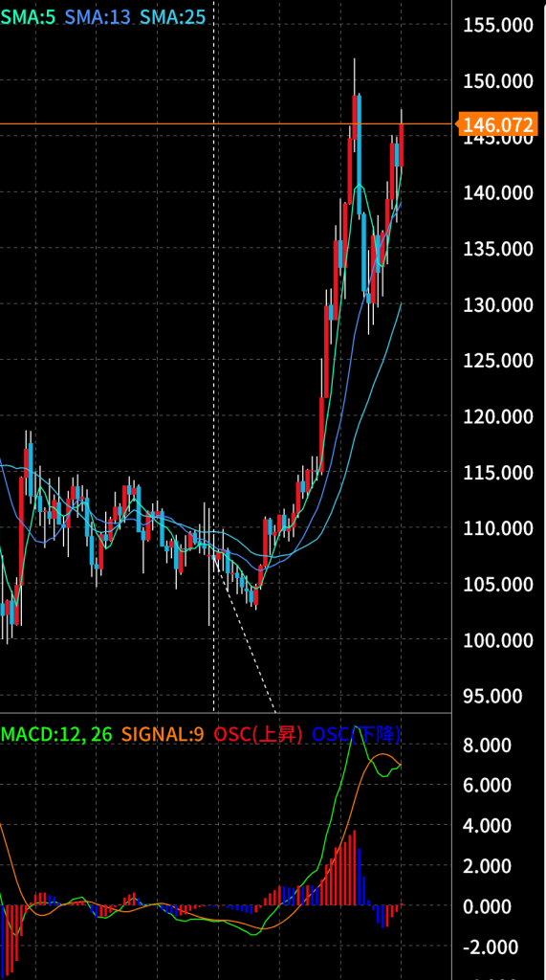Click the divider between price and MACD panels
This screenshot has height=980, width=546.
pyautogui.click(x=226, y=712)
